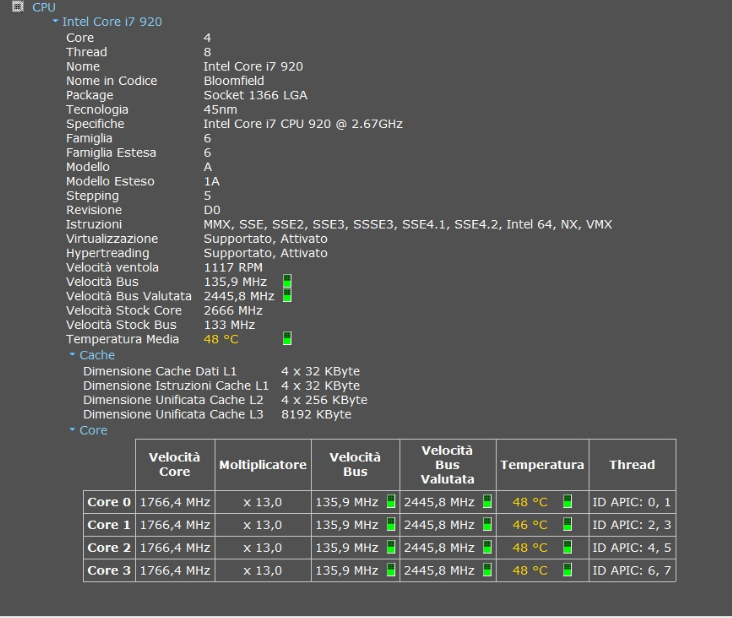Click the 4 x 256 KByte L2 cache value
Image resolution: width=732 pixels, height=618 pixels.
(x=324, y=400)
